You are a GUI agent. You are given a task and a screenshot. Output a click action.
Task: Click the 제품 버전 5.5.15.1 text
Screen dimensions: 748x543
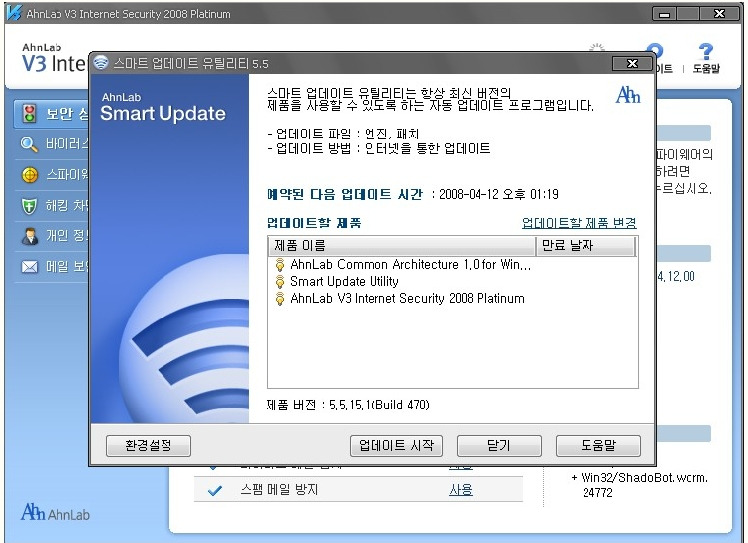pos(348,405)
